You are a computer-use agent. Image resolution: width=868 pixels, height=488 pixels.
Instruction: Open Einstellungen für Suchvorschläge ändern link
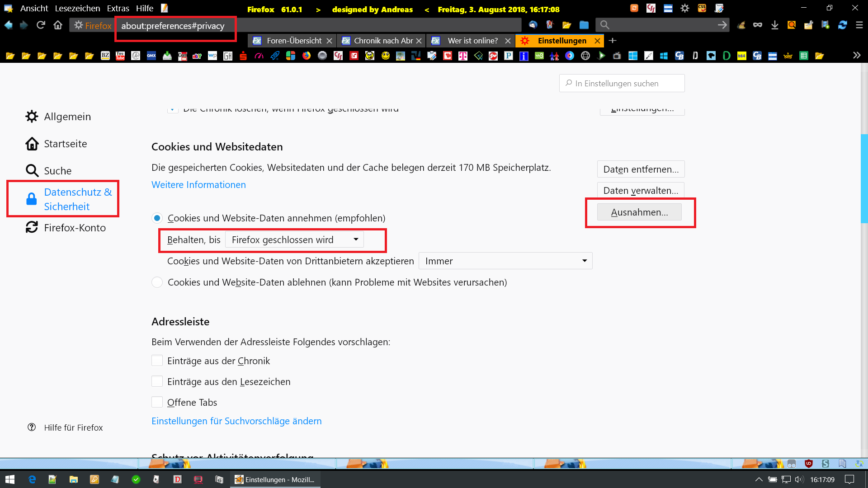pyautogui.click(x=236, y=421)
